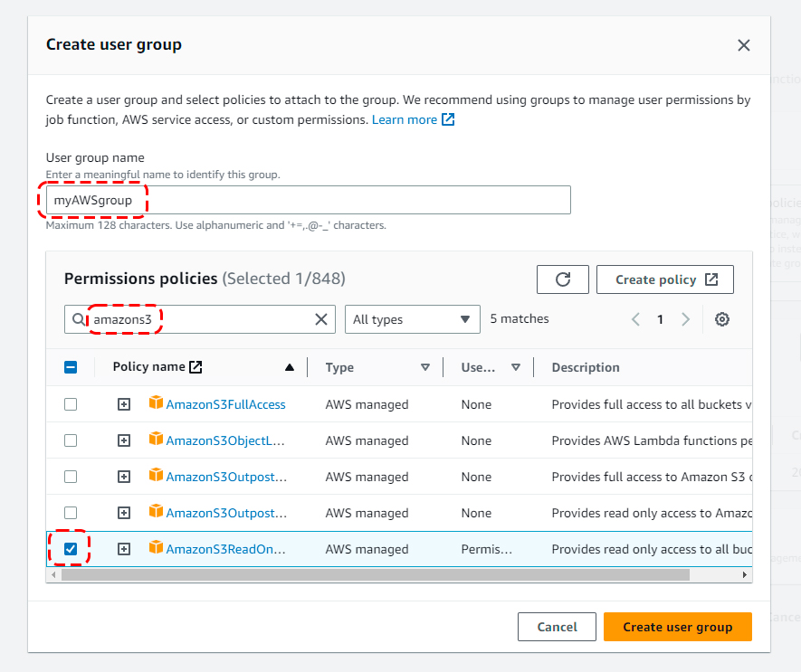Screen dimensions: 801x672
Task: Expand the AmazonS3FullAccess policy details
Action: [x=124, y=404]
